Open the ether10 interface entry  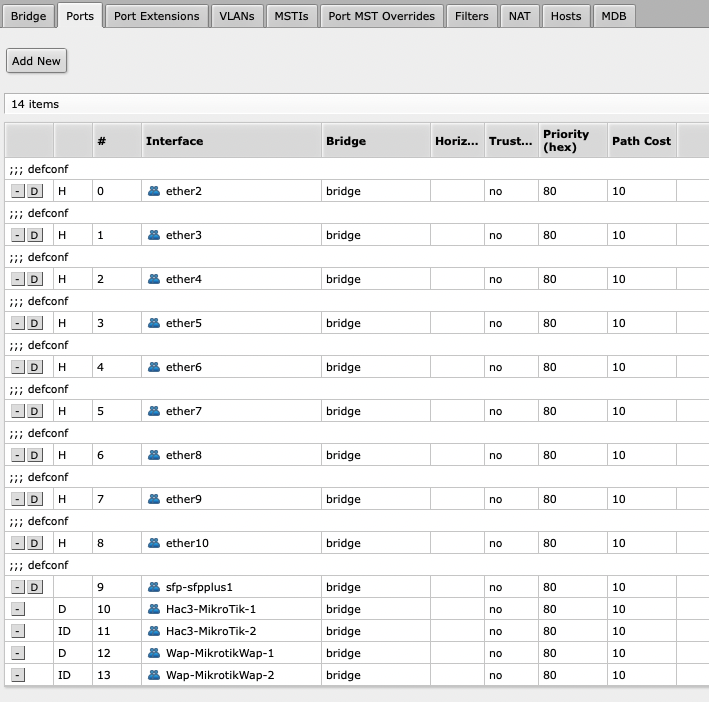[x=187, y=543]
